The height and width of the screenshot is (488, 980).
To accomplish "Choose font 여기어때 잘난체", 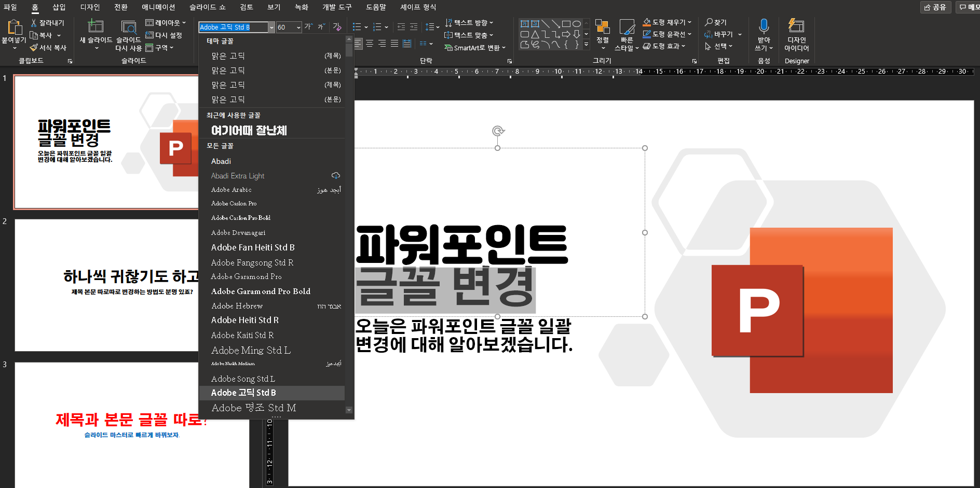I will (249, 130).
